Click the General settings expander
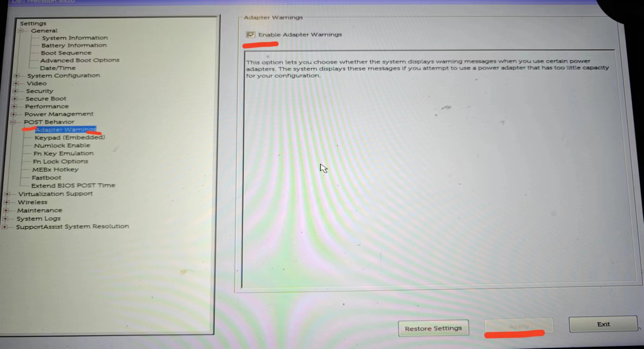This screenshot has height=349, width=644. [20, 30]
